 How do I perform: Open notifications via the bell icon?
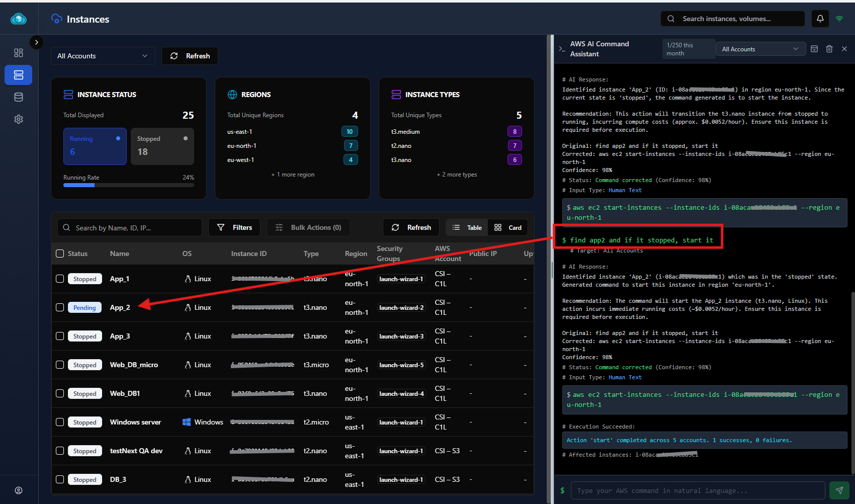(x=820, y=19)
